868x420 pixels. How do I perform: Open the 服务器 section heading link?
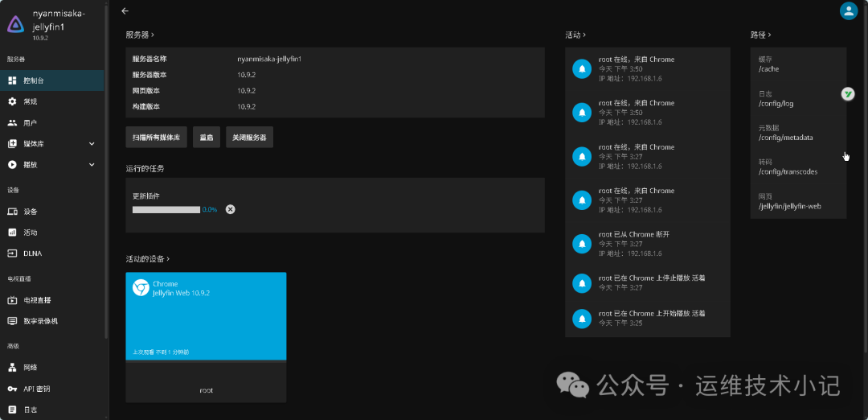point(140,35)
